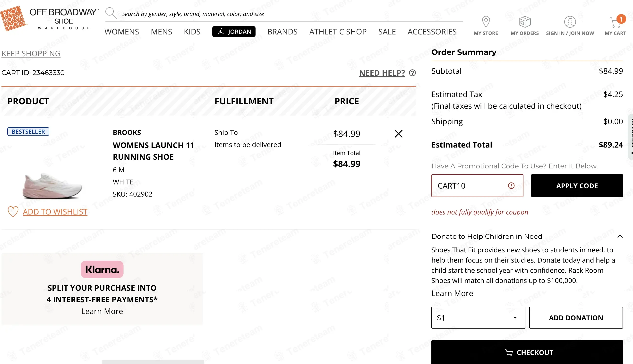Open My Cart icon
The width and height of the screenshot is (633, 364).
tap(615, 22)
